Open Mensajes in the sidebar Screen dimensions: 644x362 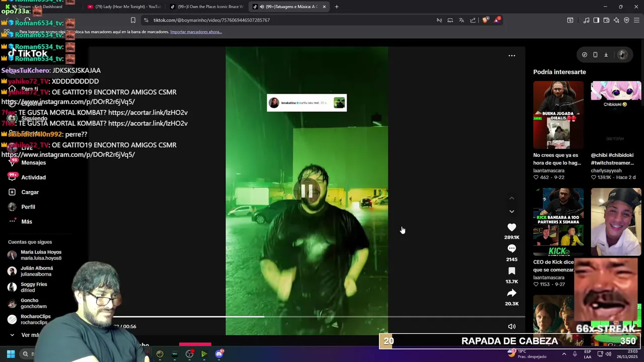[x=33, y=163]
